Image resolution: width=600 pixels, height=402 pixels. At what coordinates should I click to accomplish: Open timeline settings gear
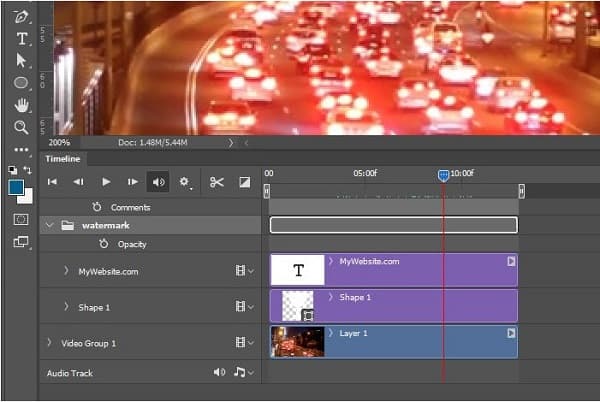click(x=185, y=182)
